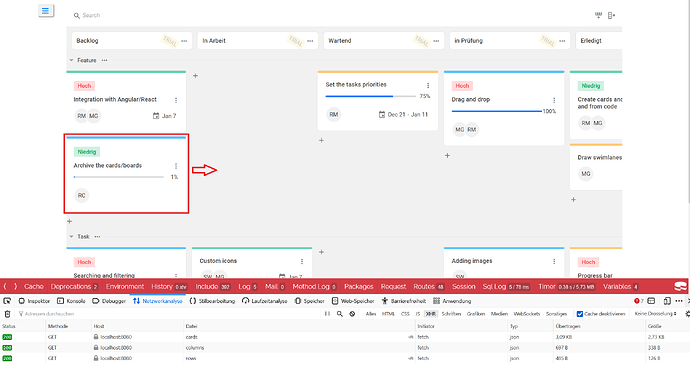Open the request blocking icon in devtools
The width and height of the screenshot is (690, 365).
coord(352,314)
